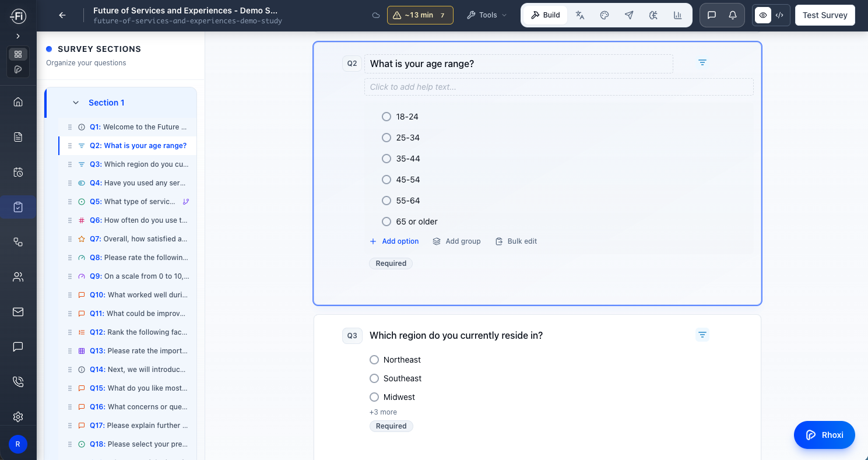
Task: Open the chat message icon in left sidebar
Action: [x=18, y=347]
